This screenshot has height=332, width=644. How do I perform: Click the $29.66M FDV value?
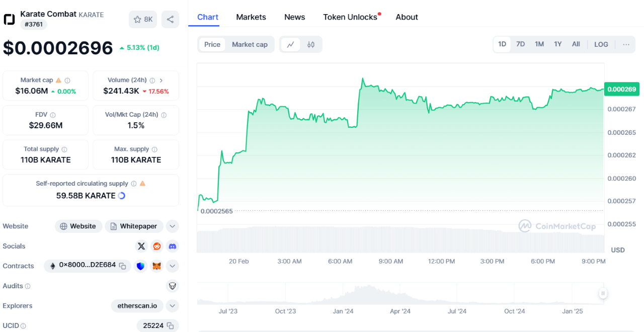46,125
